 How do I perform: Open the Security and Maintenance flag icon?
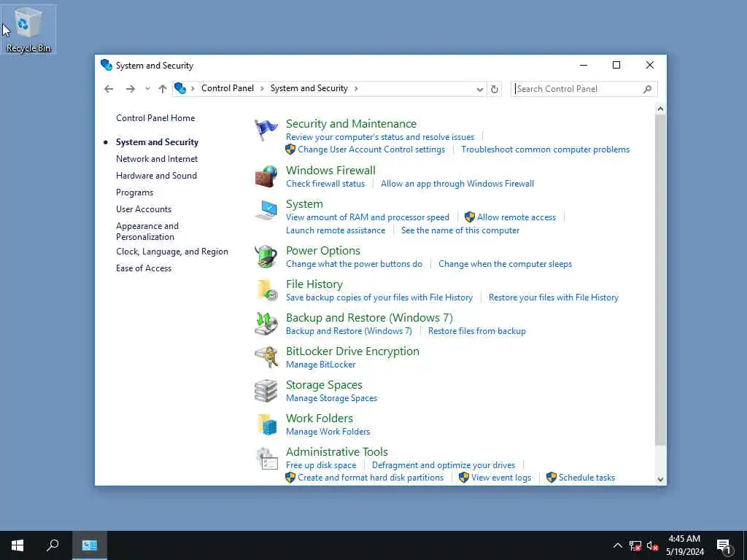point(266,130)
